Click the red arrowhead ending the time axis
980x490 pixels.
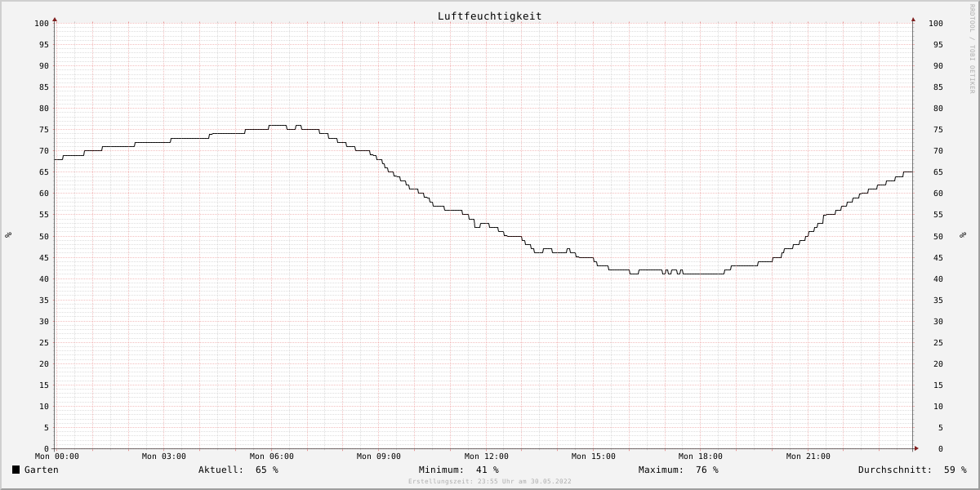[916, 448]
